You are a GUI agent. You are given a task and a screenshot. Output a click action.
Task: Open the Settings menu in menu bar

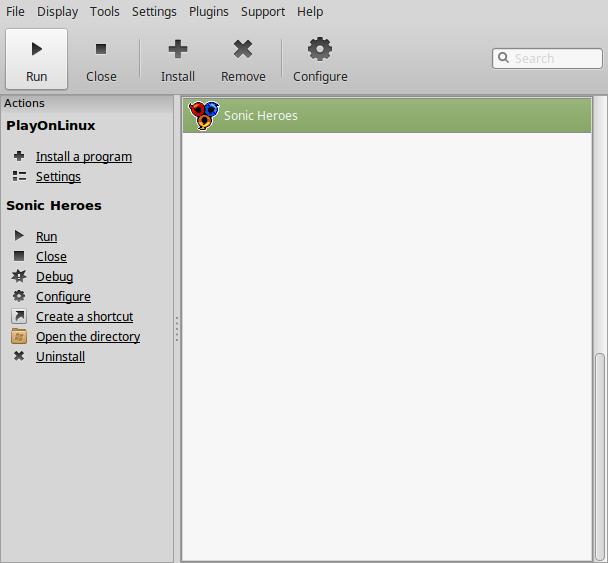click(x=154, y=12)
